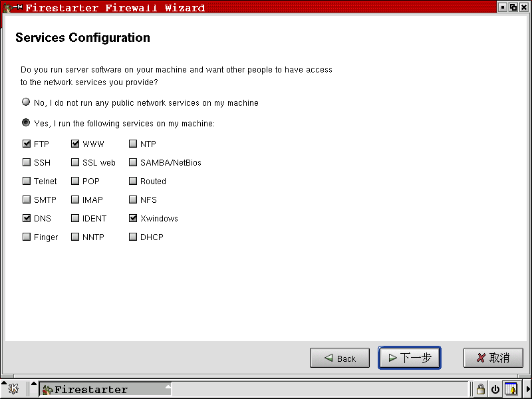This screenshot has height=399, width=532.
Task: Uncheck the WWW service checkbox
Action: coord(75,144)
